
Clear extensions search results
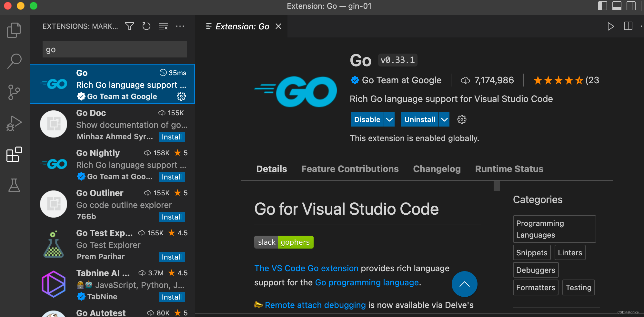pos(163,26)
